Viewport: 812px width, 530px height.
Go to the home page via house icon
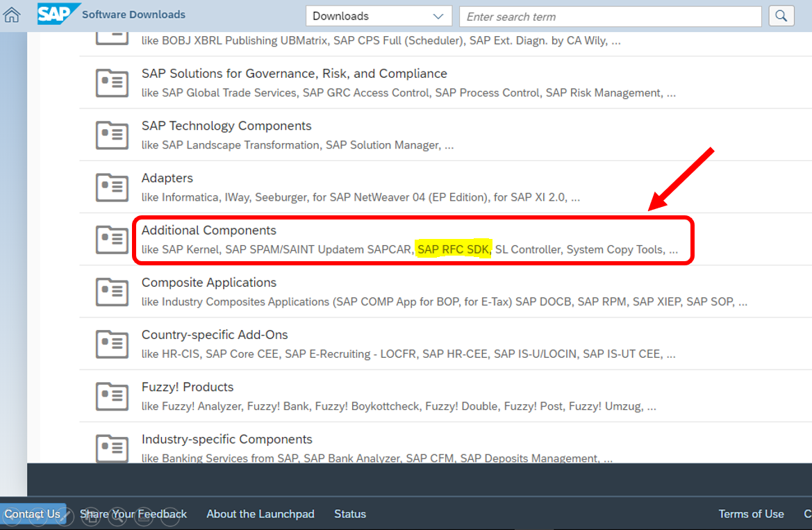click(11, 15)
